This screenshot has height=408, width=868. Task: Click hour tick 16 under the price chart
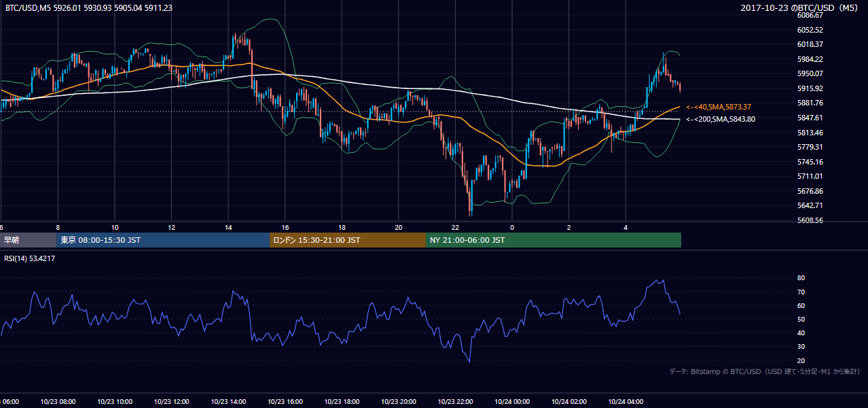coord(285,227)
